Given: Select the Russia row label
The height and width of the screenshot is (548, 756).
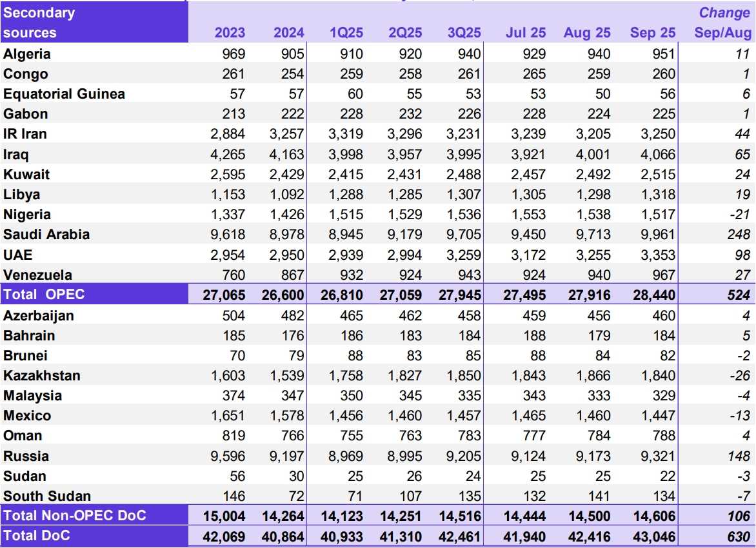Looking at the screenshot, I should 26,456.
